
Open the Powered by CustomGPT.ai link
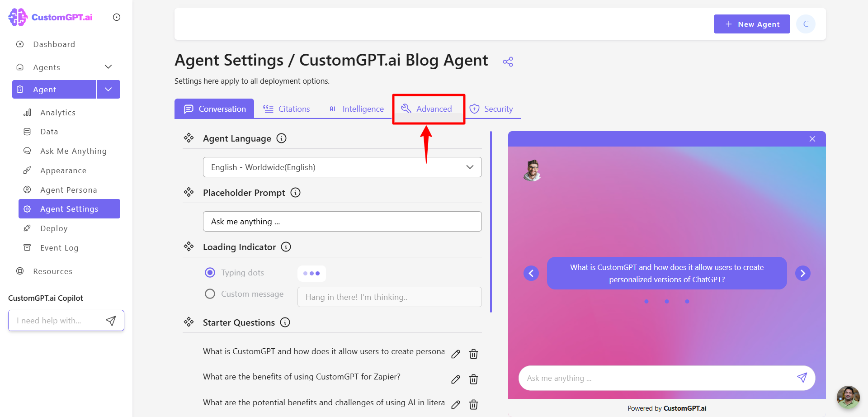(667, 408)
